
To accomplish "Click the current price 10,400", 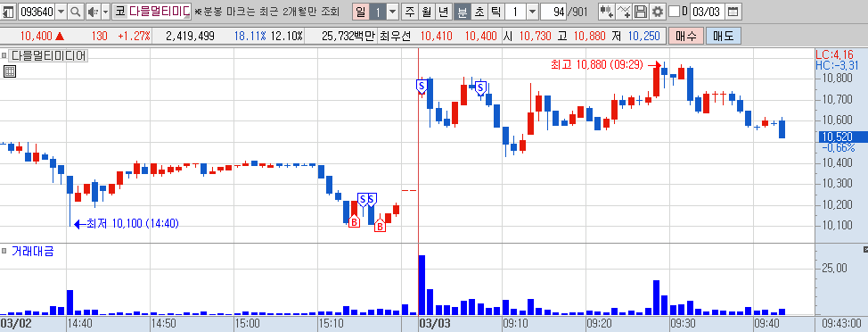I will coord(36,37).
